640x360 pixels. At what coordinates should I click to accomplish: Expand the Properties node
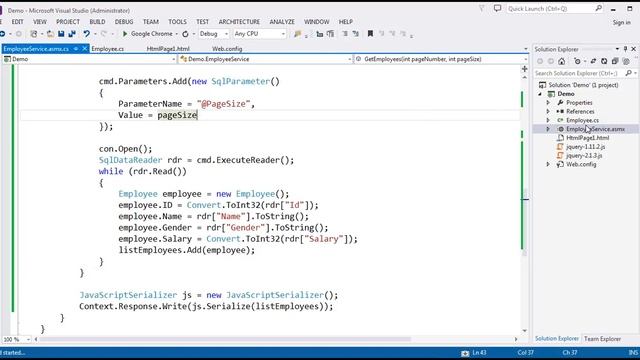pyautogui.click(x=548, y=103)
